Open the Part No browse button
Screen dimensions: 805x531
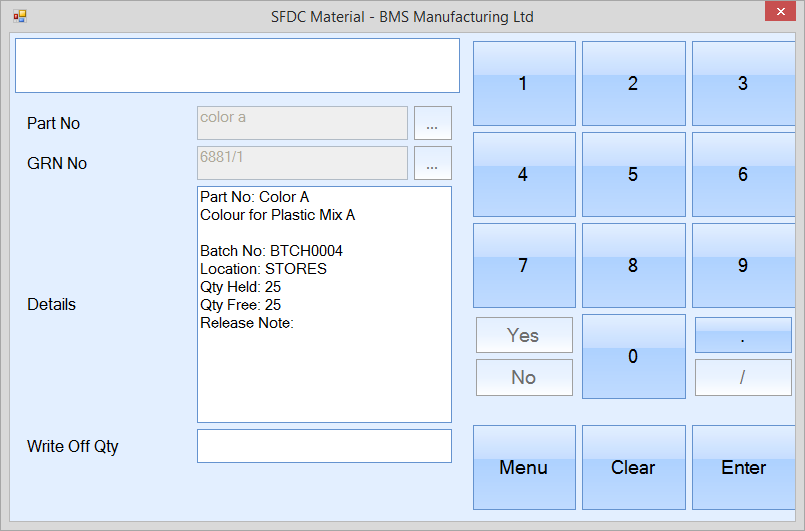pyautogui.click(x=432, y=124)
